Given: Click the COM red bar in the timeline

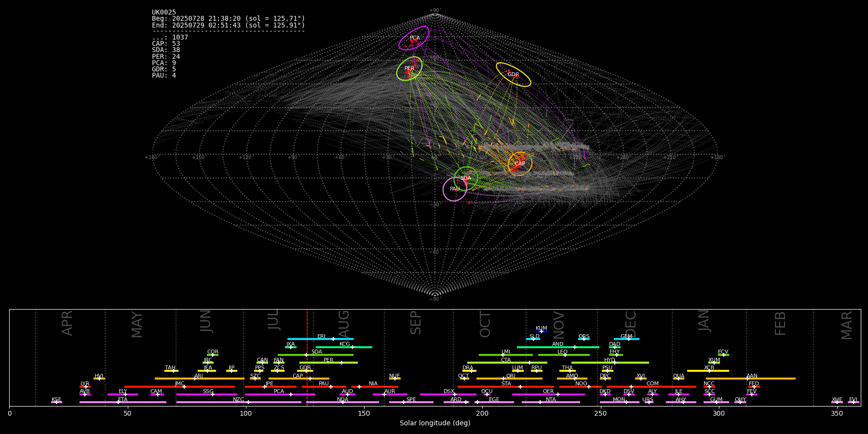Looking at the screenshot, I should pos(652,387).
